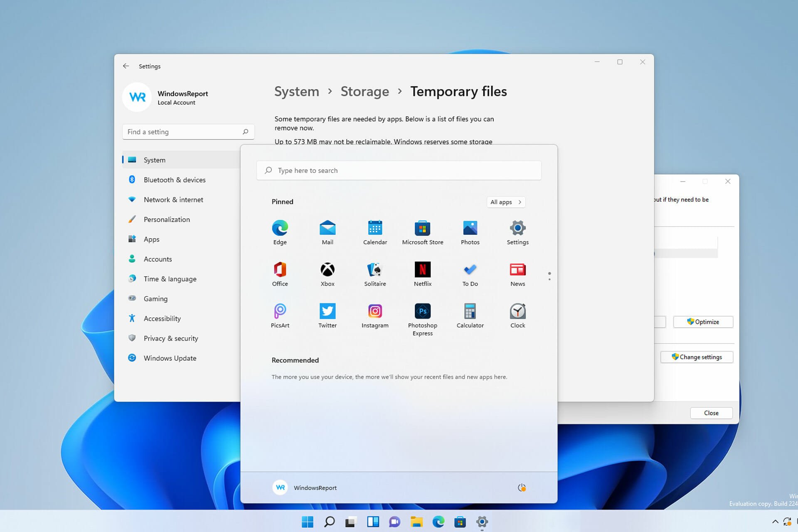This screenshot has height=532, width=798.
Task: Open Netflix app
Action: coord(422,270)
